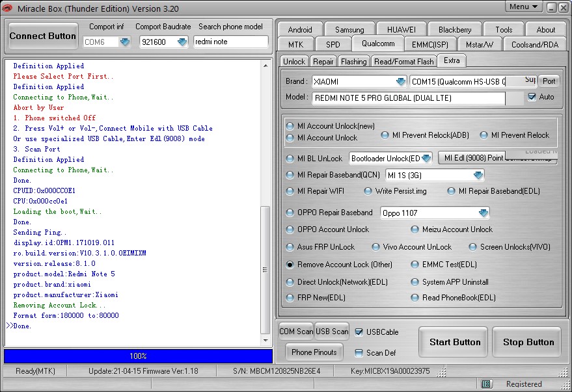Enable the Scan Def checkbox
This screenshot has width=572, height=392.
[x=359, y=352]
